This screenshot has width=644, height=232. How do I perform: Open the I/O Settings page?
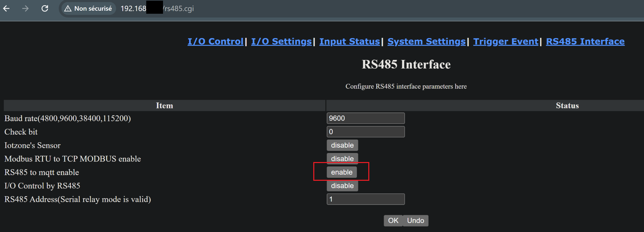pos(281,42)
